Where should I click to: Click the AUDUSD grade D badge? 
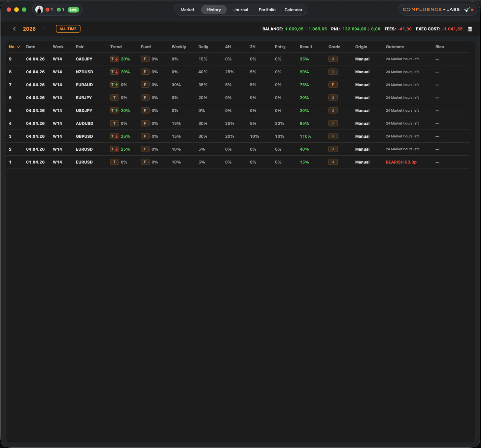click(333, 123)
